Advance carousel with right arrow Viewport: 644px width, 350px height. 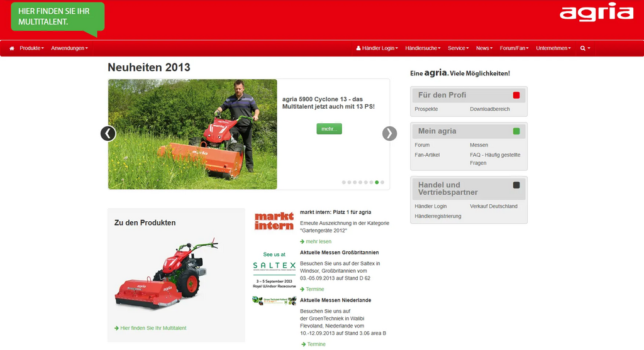point(390,133)
